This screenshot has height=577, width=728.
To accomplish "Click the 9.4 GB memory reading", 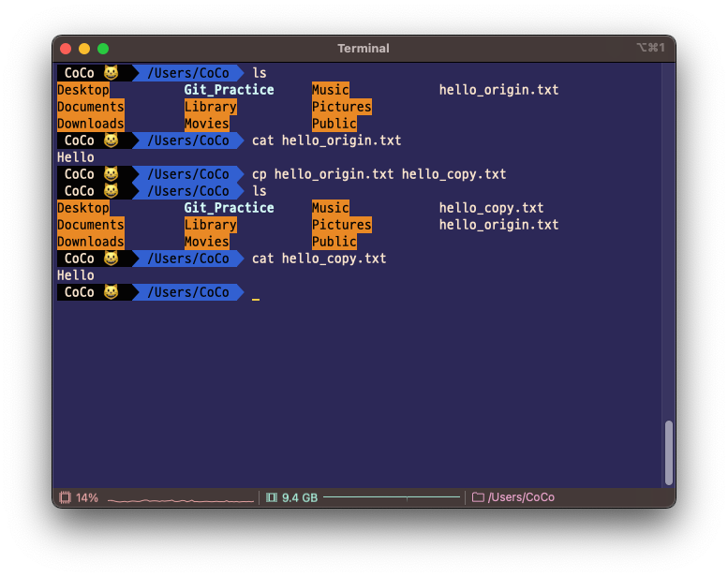I will click(x=300, y=497).
